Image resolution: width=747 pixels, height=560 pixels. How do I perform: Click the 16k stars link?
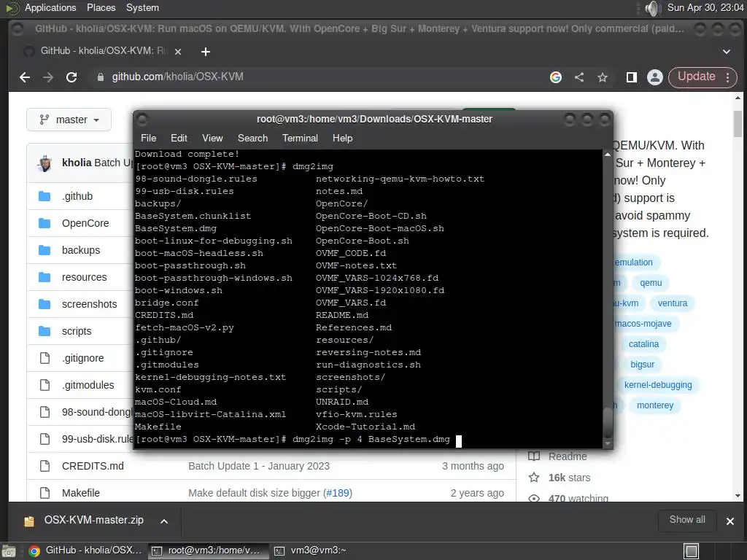pyautogui.click(x=569, y=478)
